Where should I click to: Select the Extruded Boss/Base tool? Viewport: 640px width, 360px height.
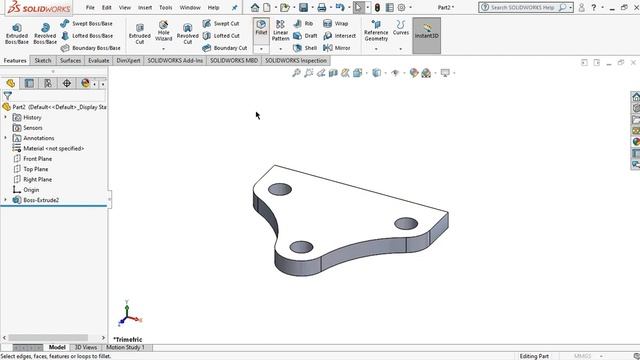pos(17,33)
